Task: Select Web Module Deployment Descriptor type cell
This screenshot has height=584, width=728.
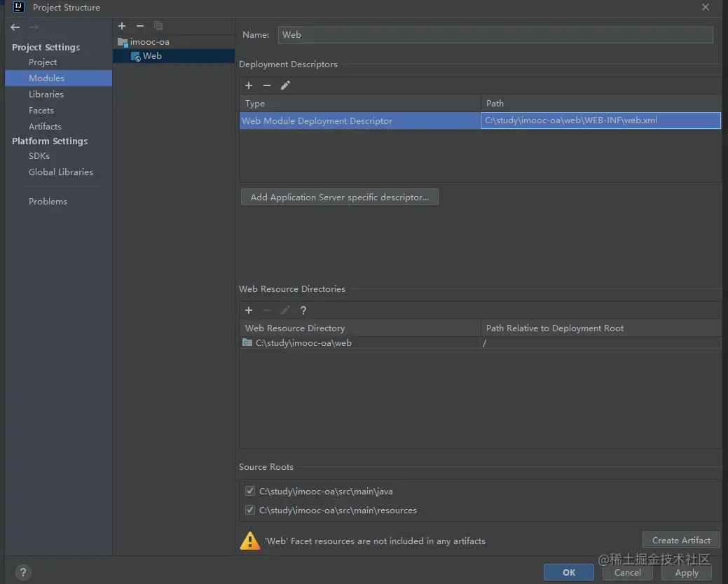Action: 360,120
